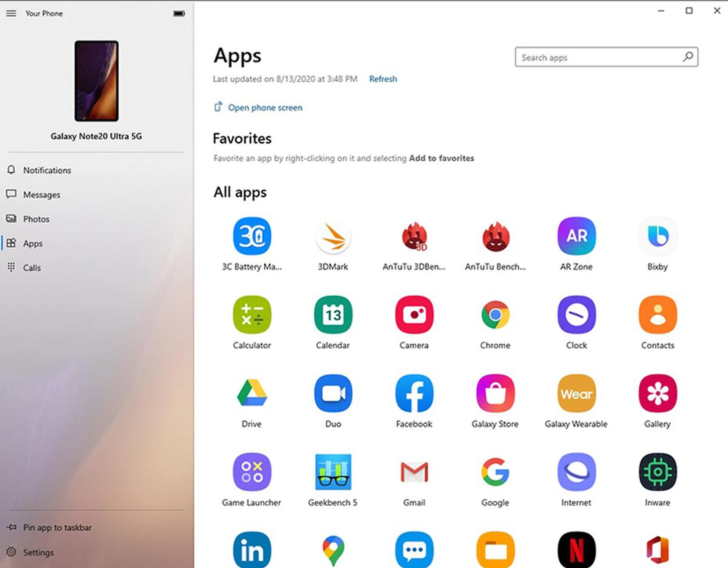Open the 3C Battery Manager app
The width and height of the screenshot is (728, 568).
252,236
